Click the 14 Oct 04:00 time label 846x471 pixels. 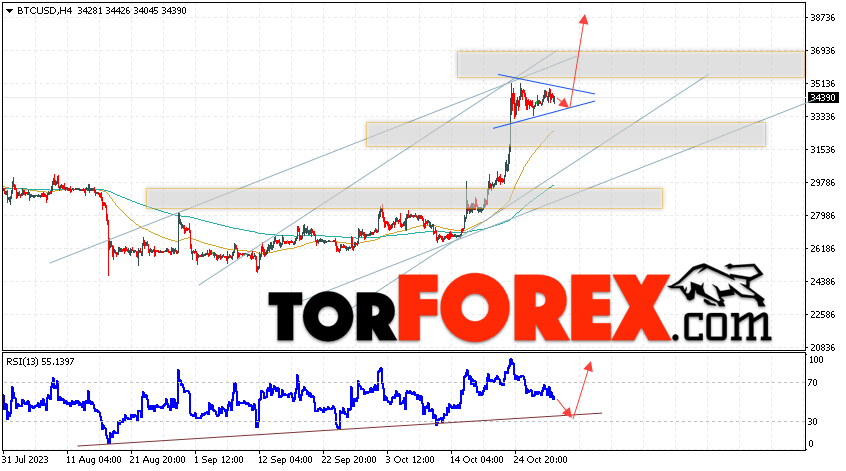[477, 460]
